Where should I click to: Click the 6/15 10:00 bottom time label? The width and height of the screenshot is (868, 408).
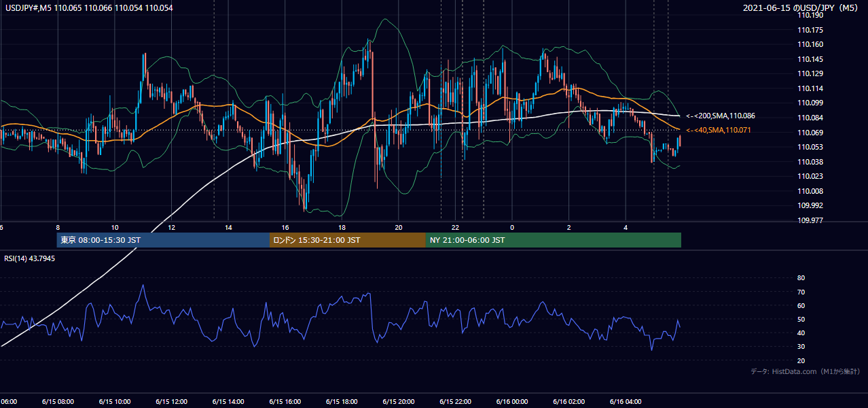click(114, 401)
